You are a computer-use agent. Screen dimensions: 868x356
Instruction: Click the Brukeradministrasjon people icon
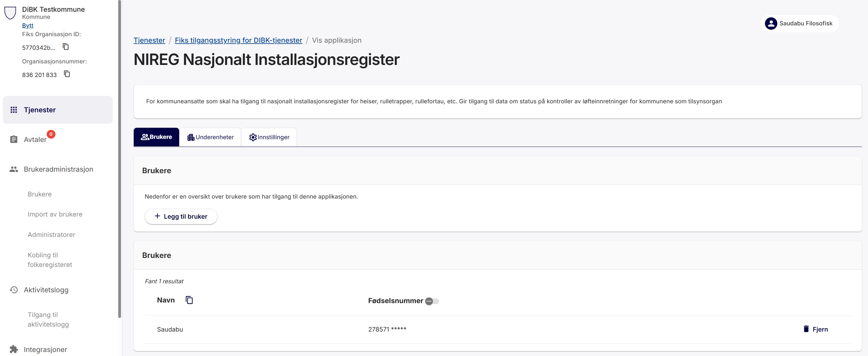14,169
